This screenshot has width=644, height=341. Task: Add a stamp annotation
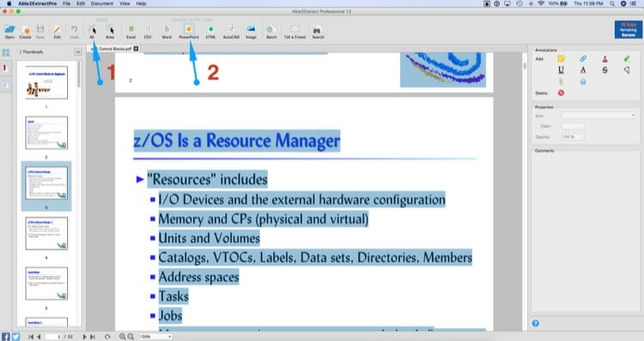(x=605, y=58)
